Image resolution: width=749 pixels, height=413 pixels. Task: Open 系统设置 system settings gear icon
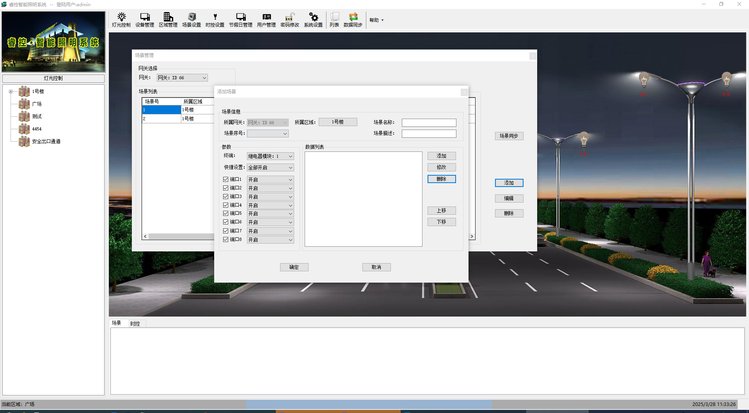(314, 18)
